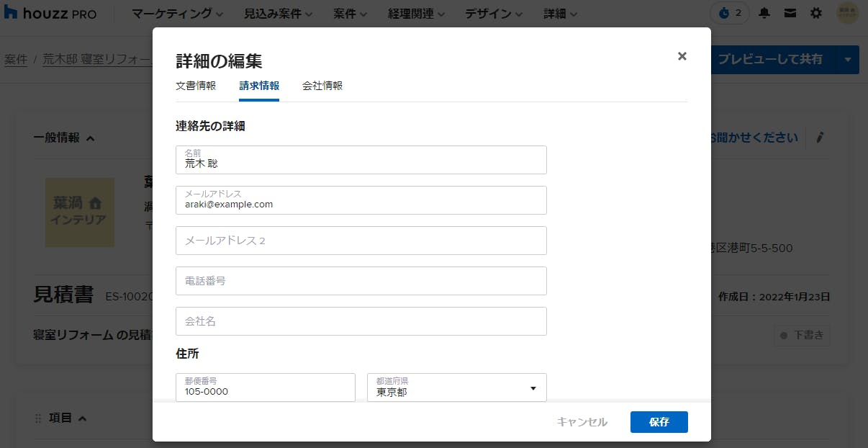Viewport: 868px width, 448px height.
Task: Click the 見積書 heading
Action: (x=63, y=295)
